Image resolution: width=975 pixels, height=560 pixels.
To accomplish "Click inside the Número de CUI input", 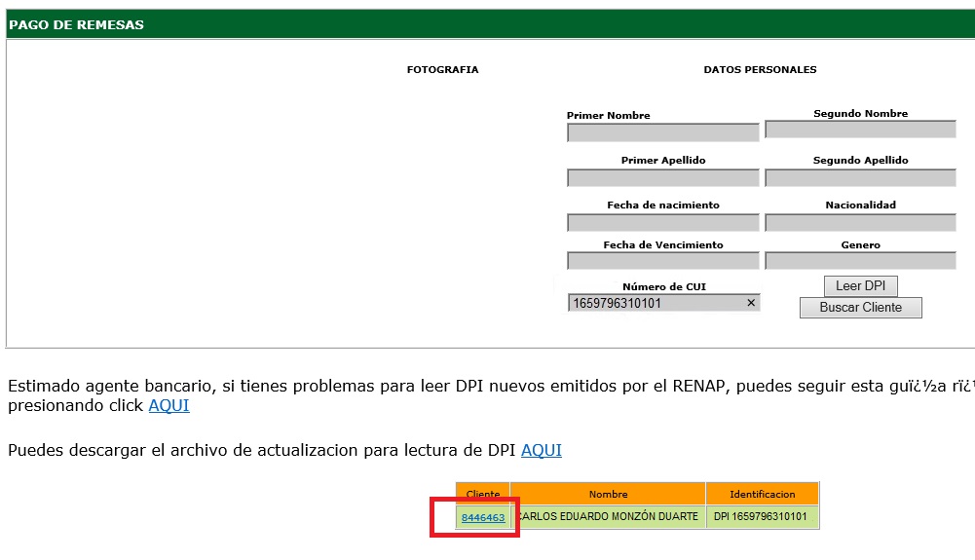I will tap(653, 303).
